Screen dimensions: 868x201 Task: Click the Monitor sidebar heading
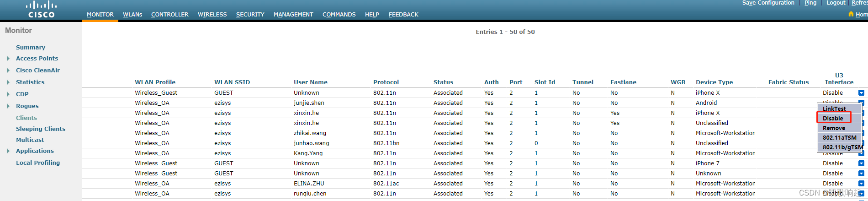[18, 31]
